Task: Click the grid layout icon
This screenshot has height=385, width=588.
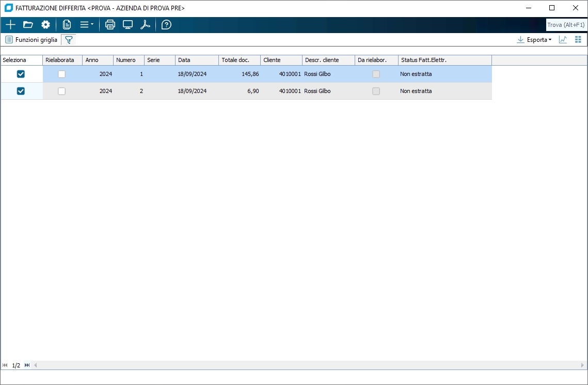Action: point(578,40)
